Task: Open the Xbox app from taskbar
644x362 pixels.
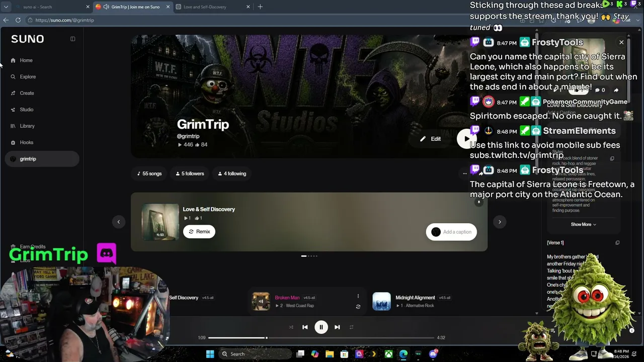Action: pyautogui.click(x=389, y=354)
